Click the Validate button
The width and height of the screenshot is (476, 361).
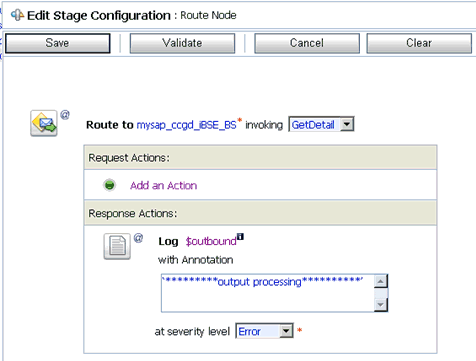(x=182, y=43)
